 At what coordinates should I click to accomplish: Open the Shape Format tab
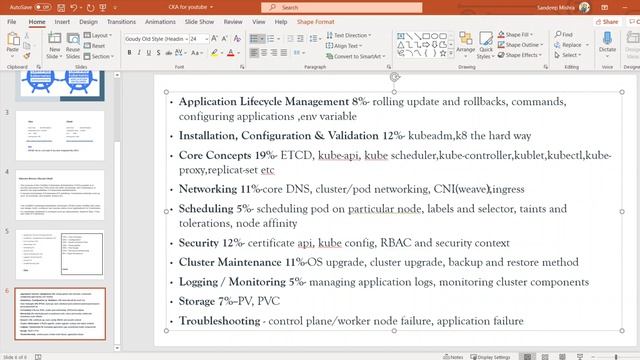pos(316,22)
